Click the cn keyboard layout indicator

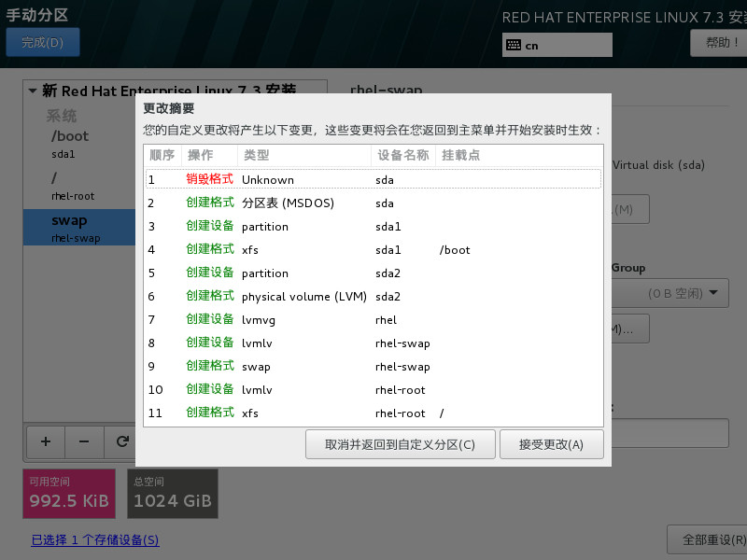(x=557, y=45)
